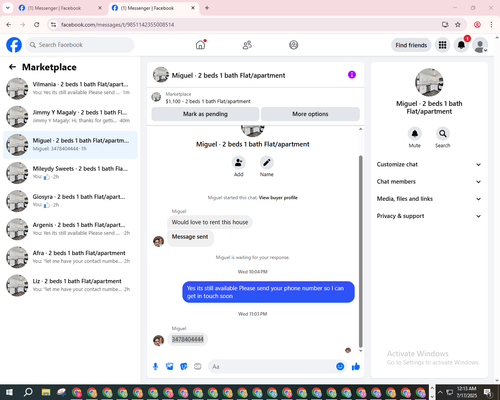Viewport: 500px width, 400px height.
Task: Open a new browser tab
Action: (x=207, y=8)
